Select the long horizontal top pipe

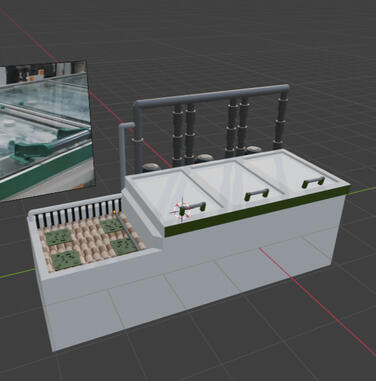click(x=211, y=96)
